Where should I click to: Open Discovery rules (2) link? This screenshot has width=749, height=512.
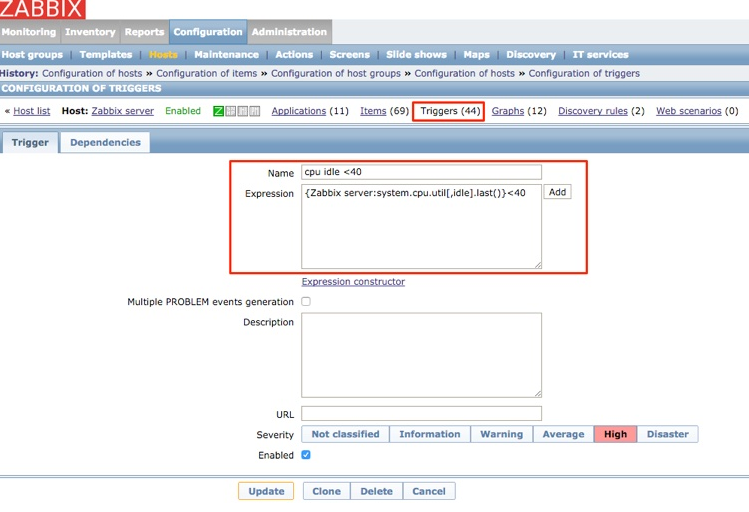tap(593, 111)
